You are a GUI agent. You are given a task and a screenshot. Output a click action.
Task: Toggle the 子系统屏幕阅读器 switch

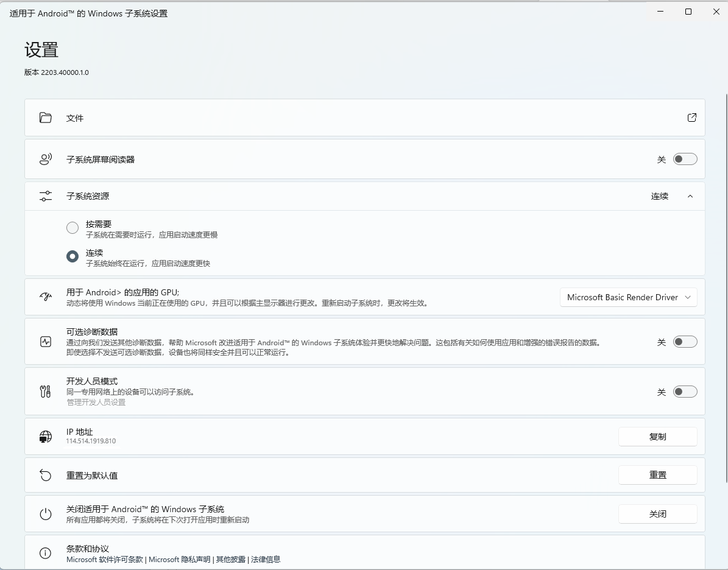pos(685,159)
